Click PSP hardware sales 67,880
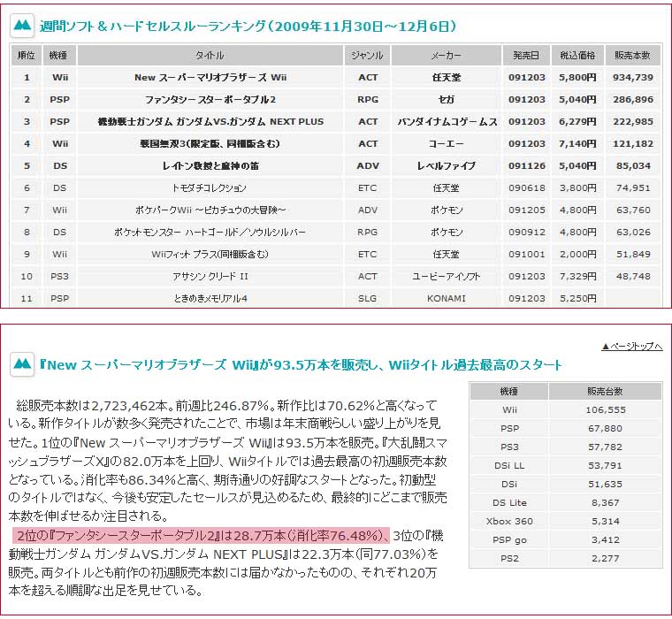 click(x=606, y=429)
